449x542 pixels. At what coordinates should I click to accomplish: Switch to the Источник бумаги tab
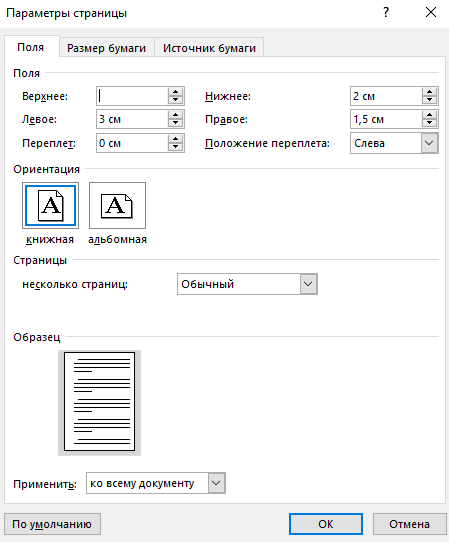(x=209, y=48)
